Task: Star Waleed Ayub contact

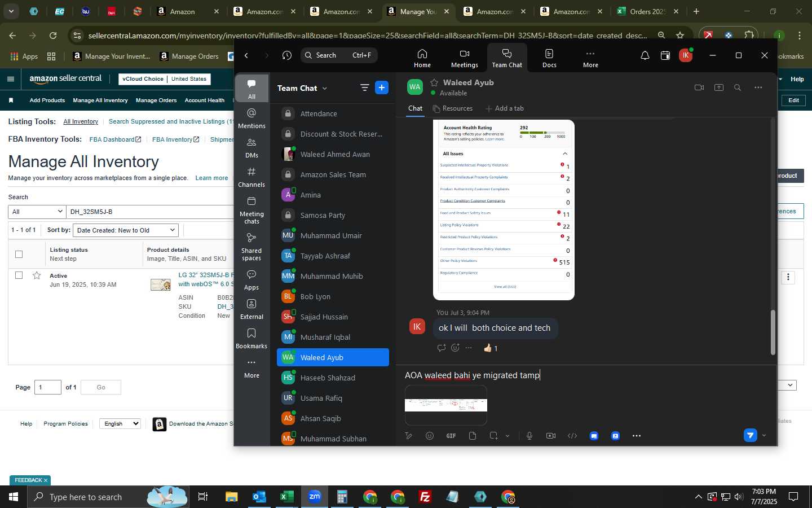Action: (434, 82)
